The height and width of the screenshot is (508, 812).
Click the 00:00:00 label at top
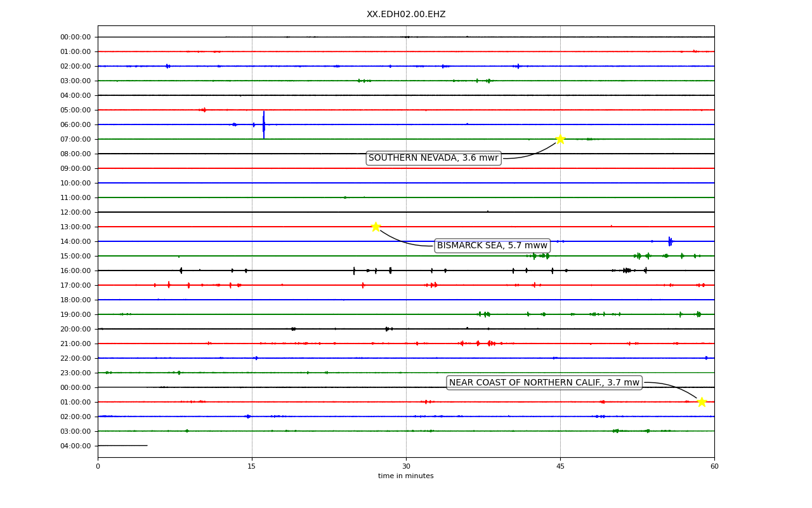click(x=75, y=37)
